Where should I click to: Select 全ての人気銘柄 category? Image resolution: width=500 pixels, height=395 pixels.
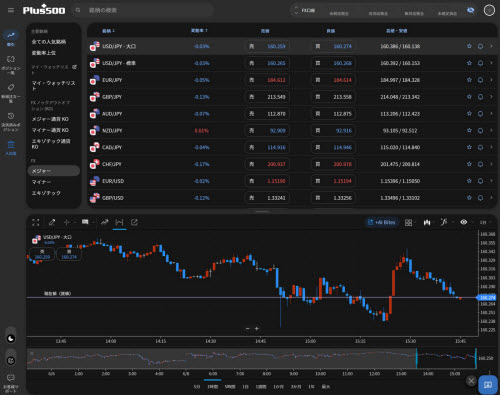pyautogui.click(x=49, y=42)
